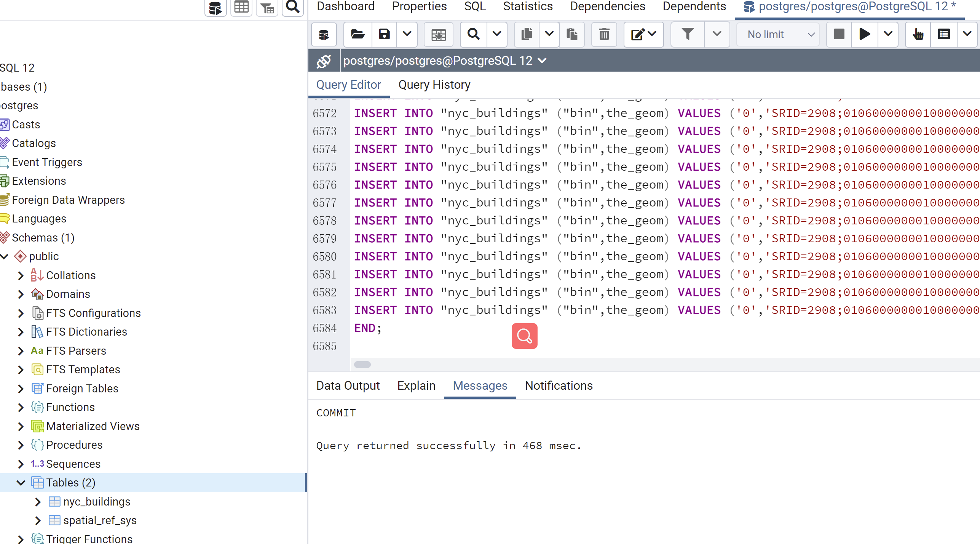This screenshot has width=980, height=544.
Task: Click the Execute query play button
Action: pos(864,34)
